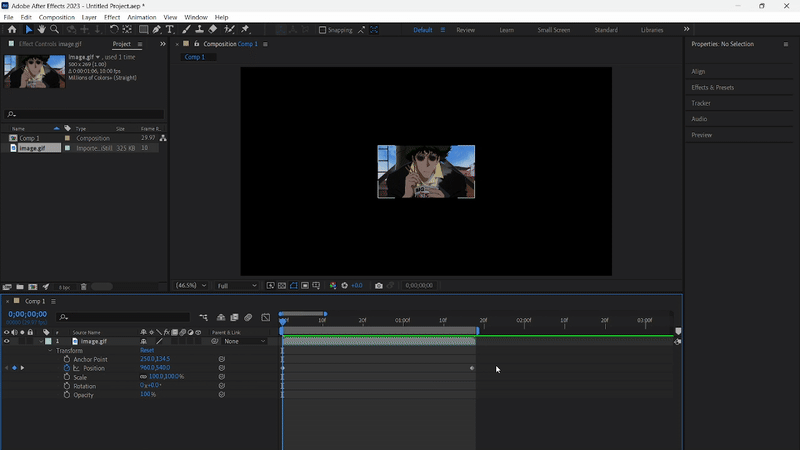The image size is (800, 450).
Task: Open grid and guide options icon
Action: [316, 286]
